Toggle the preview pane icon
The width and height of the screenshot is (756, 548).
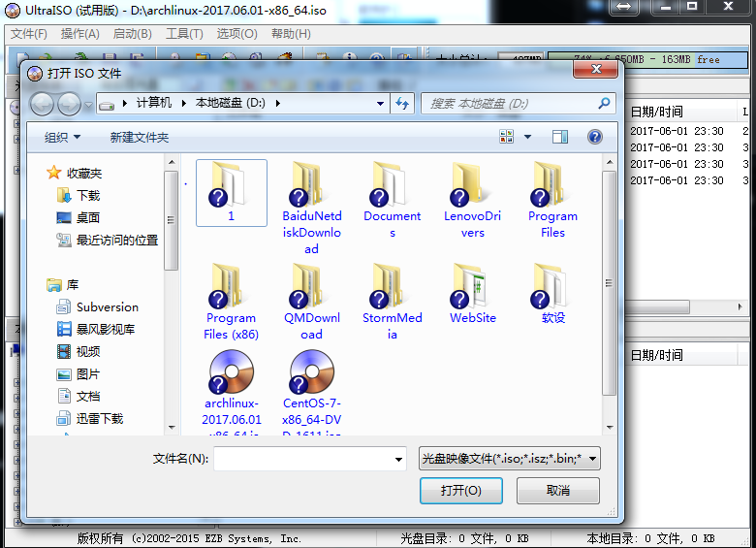pyautogui.click(x=560, y=137)
